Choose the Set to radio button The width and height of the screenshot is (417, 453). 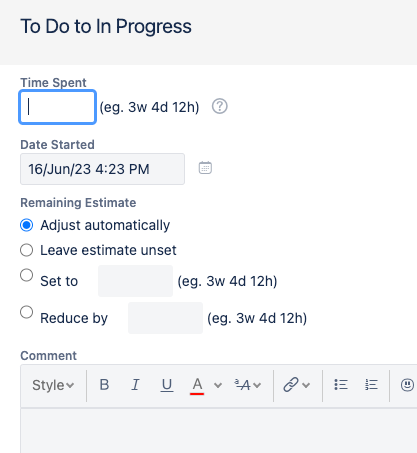[27, 275]
